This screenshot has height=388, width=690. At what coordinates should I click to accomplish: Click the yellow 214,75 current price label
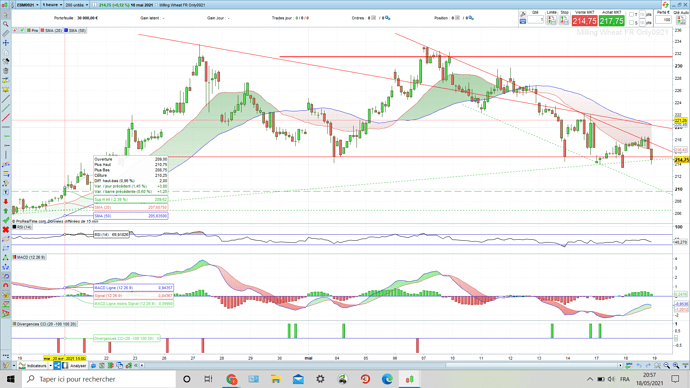pyautogui.click(x=681, y=160)
